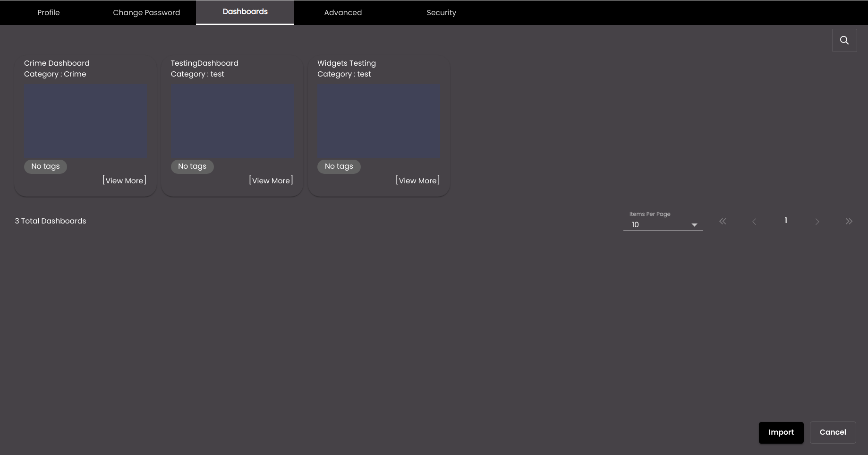Image resolution: width=868 pixels, height=455 pixels.
Task: Click the No tags chip on Widgets Testing
Action: tap(339, 166)
